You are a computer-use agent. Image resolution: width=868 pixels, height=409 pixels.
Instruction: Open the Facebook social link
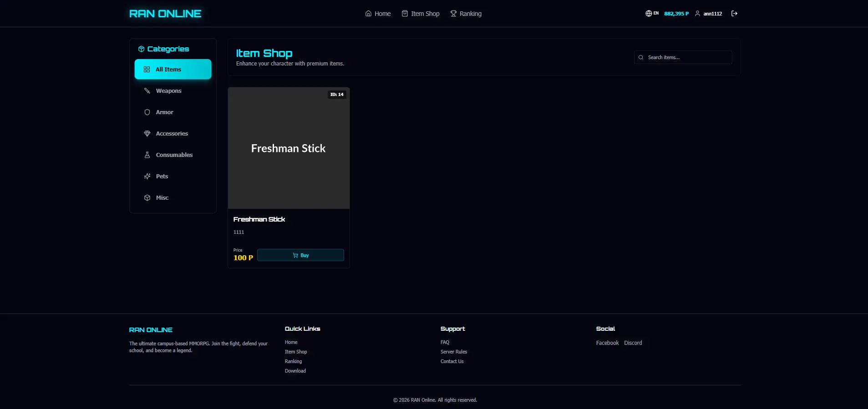click(x=607, y=343)
